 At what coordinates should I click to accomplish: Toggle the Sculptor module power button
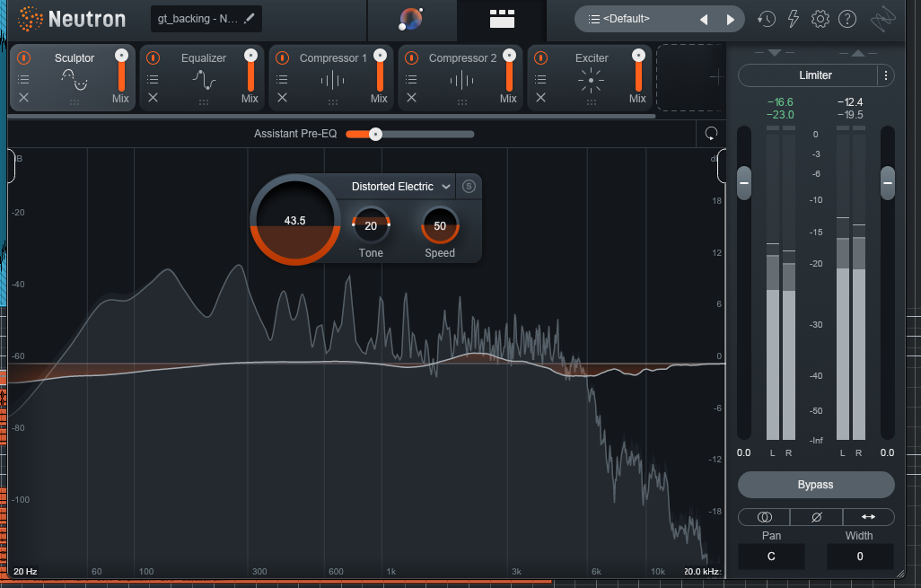tap(23, 57)
